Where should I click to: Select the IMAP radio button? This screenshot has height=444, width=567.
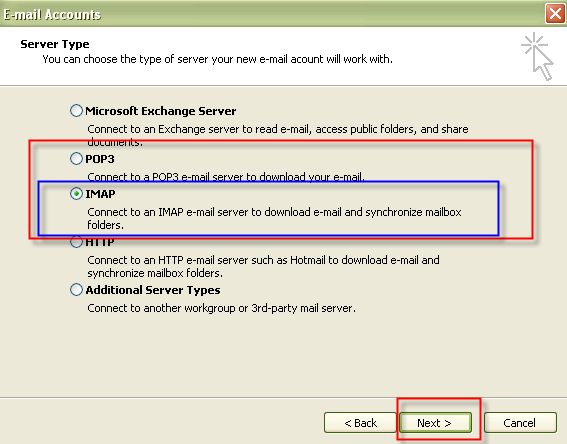[x=76, y=194]
